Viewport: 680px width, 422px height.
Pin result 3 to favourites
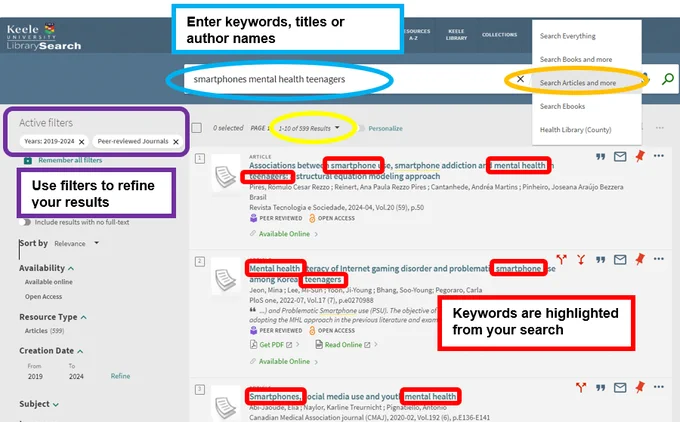[640, 387]
